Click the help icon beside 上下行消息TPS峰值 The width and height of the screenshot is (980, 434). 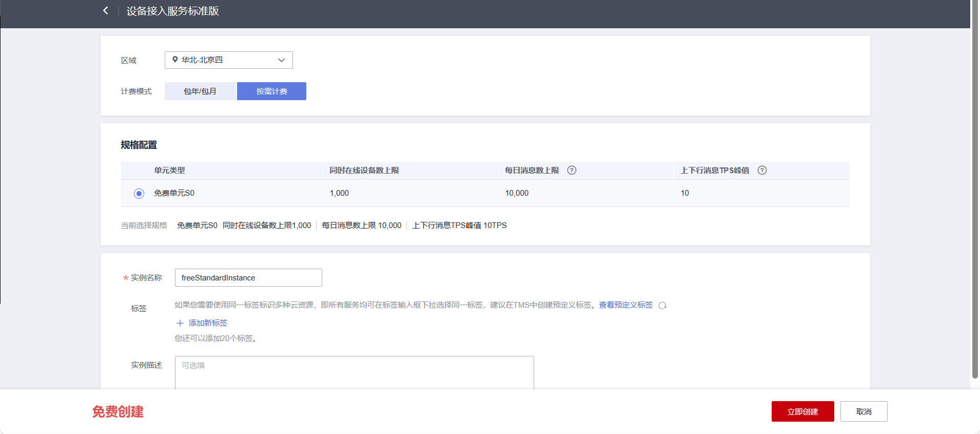coord(762,171)
